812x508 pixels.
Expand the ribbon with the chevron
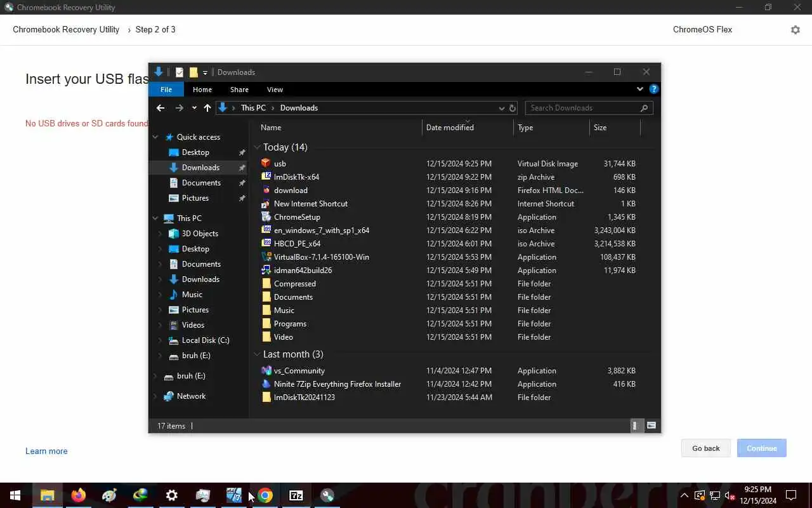pyautogui.click(x=640, y=90)
